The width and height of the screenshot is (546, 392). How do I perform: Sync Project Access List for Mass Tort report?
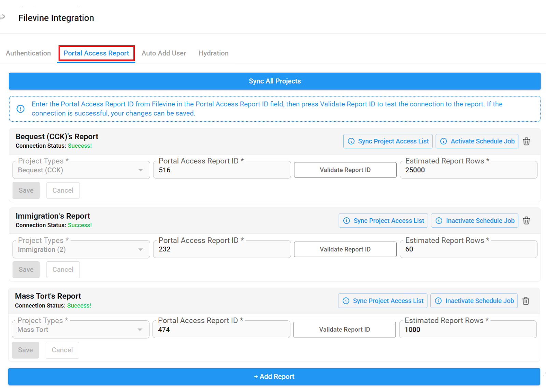(x=383, y=301)
